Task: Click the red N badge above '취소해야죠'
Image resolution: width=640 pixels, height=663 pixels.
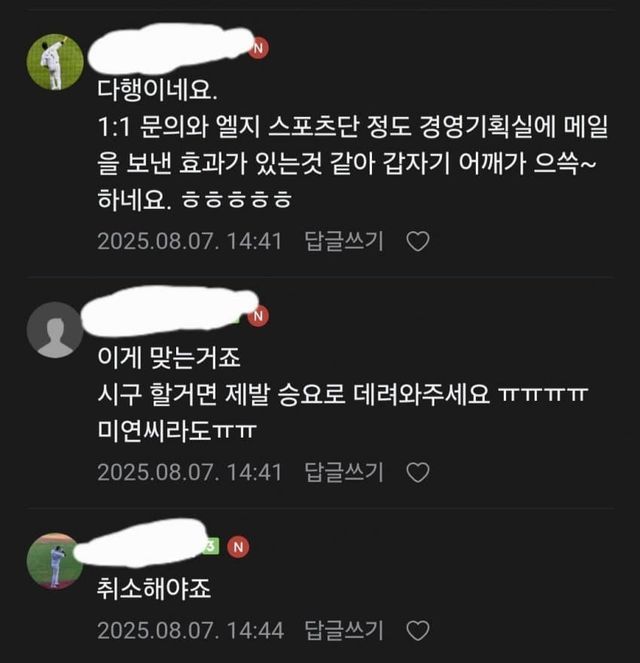Action: [238, 547]
